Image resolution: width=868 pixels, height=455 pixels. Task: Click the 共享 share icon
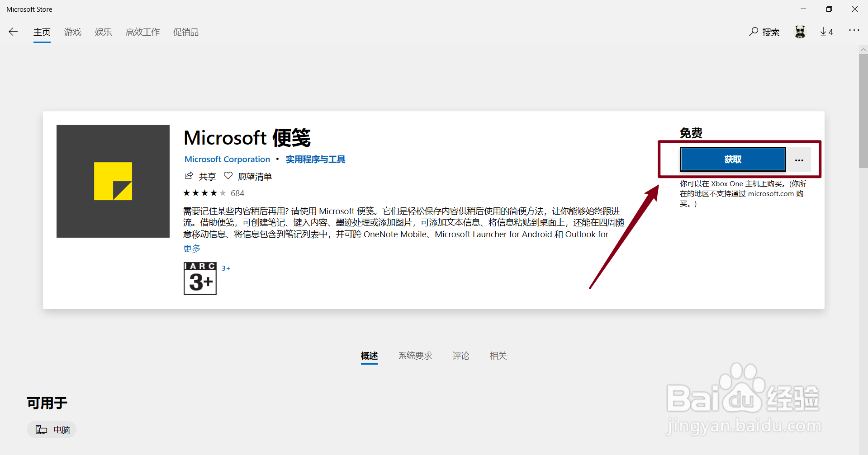(x=200, y=176)
